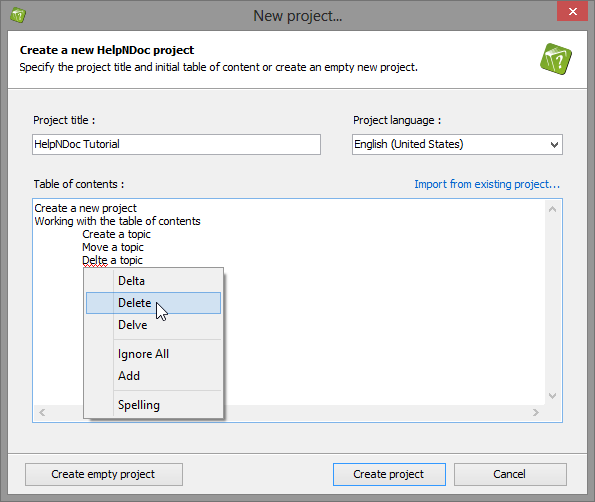Click the Project title input field
595x502 pixels.
pos(176,144)
